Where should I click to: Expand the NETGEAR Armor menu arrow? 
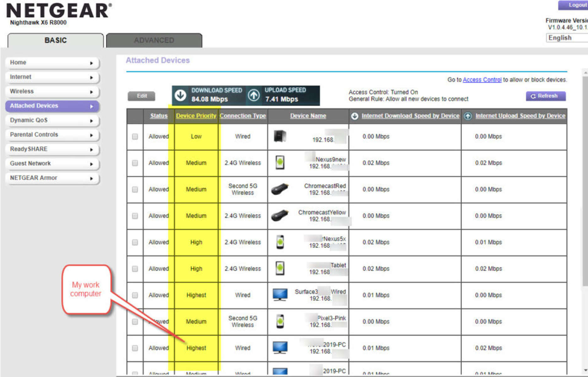(x=92, y=178)
